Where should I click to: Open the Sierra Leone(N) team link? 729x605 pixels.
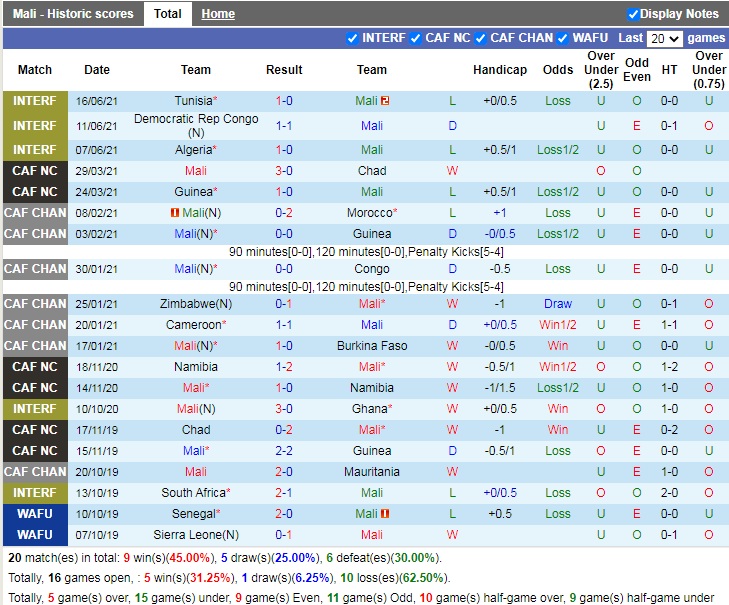[x=196, y=535]
